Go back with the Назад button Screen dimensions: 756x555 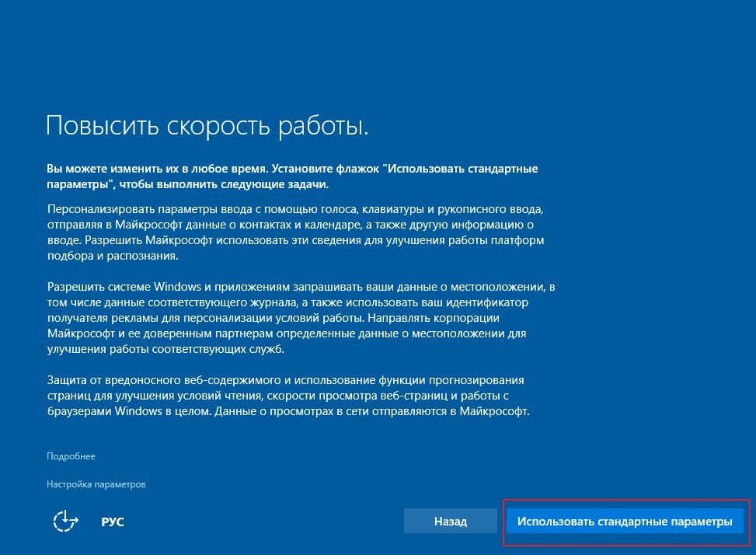point(451,522)
